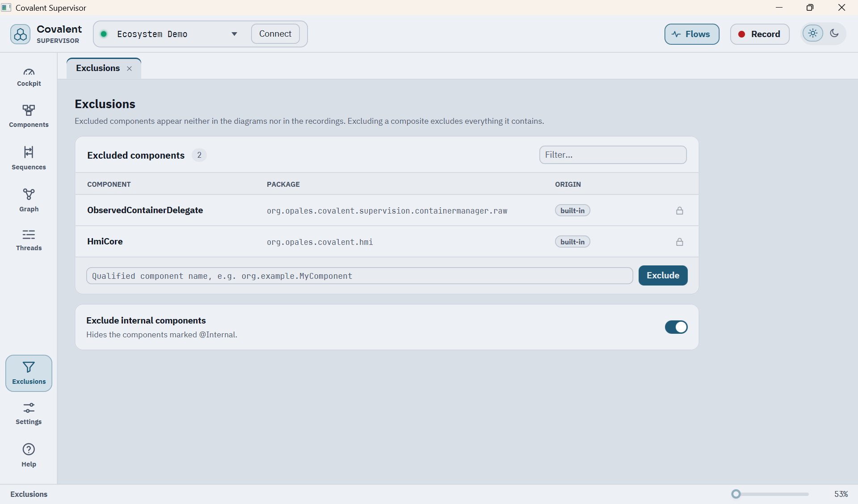Switch to dark theme moon icon
The image size is (858, 504).
[834, 34]
